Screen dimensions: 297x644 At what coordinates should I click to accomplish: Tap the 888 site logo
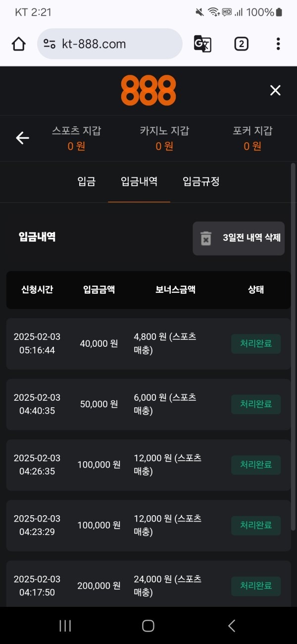pos(148,90)
